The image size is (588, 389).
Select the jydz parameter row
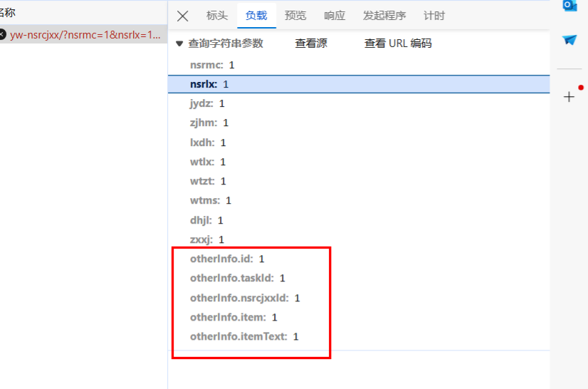[359, 103]
